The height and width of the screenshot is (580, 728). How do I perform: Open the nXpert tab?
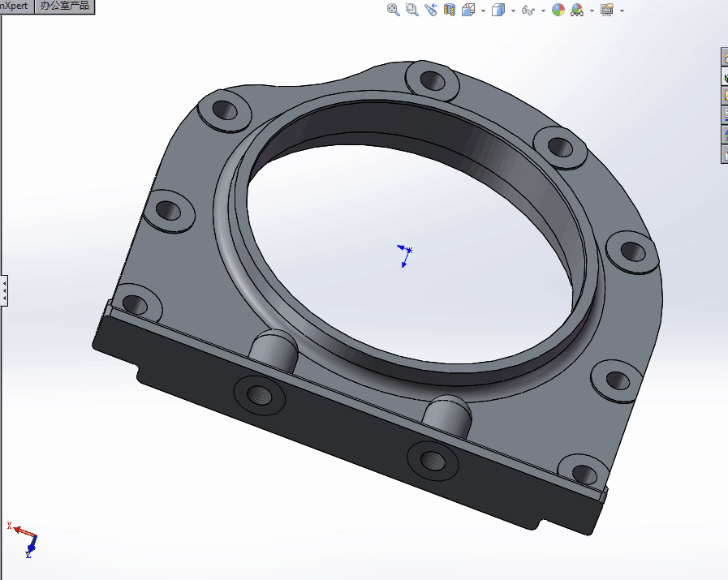click(13, 6)
